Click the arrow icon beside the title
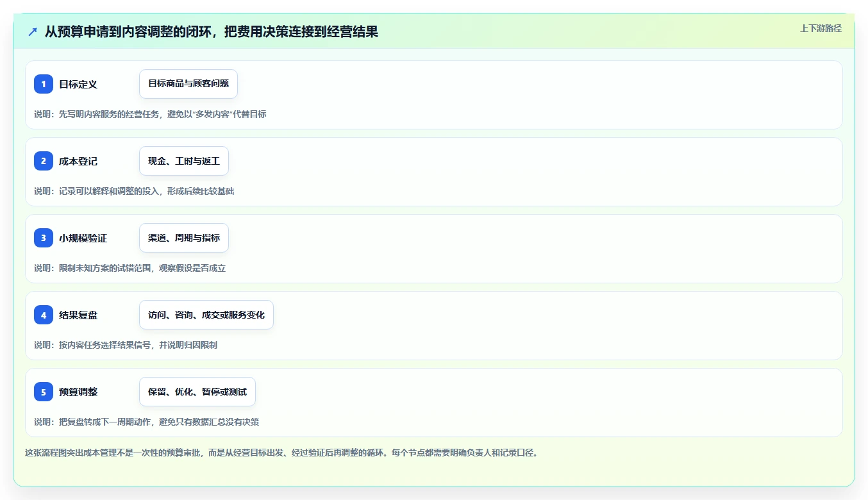Image resolution: width=868 pixels, height=500 pixels. pyautogui.click(x=33, y=31)
